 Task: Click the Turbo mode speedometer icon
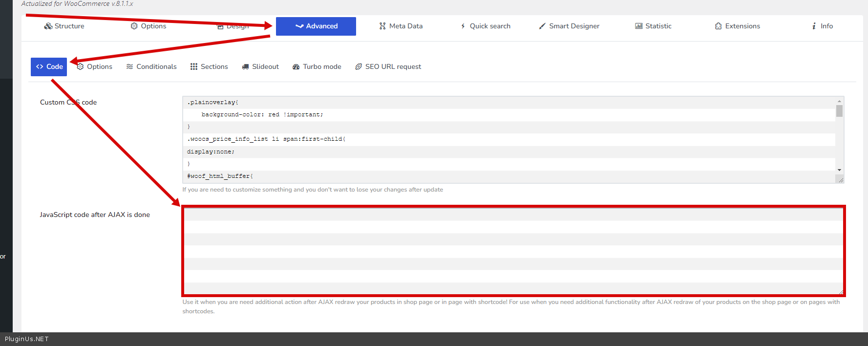[296, 67]
